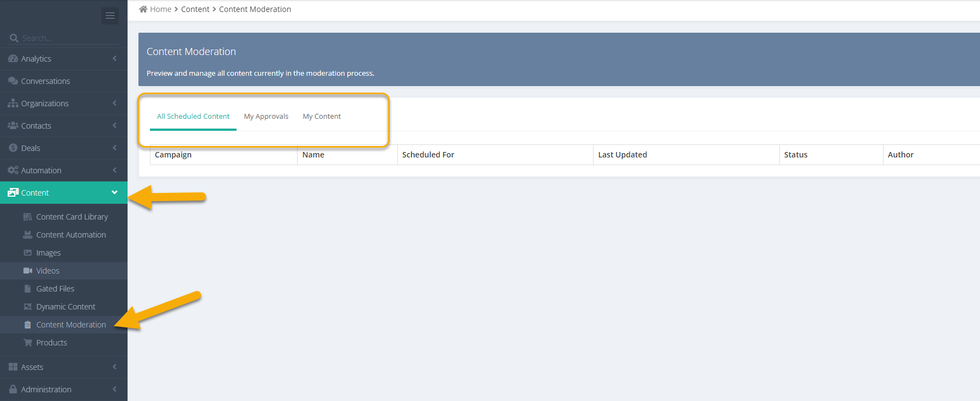
Task: Expand the Analytics menu chevron
Action: click(x=114, y=58)
